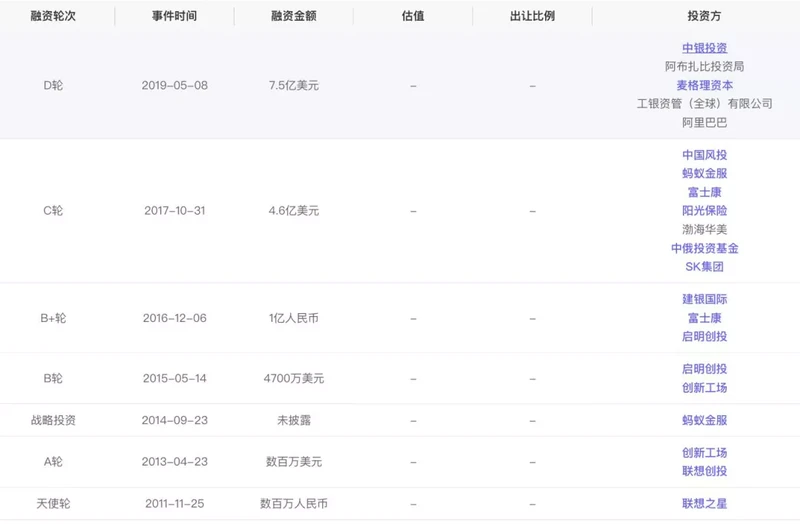This screenshot has height=524, width=800.
Task: Click the 联想创投 investor link
Action: coord(704,471)
